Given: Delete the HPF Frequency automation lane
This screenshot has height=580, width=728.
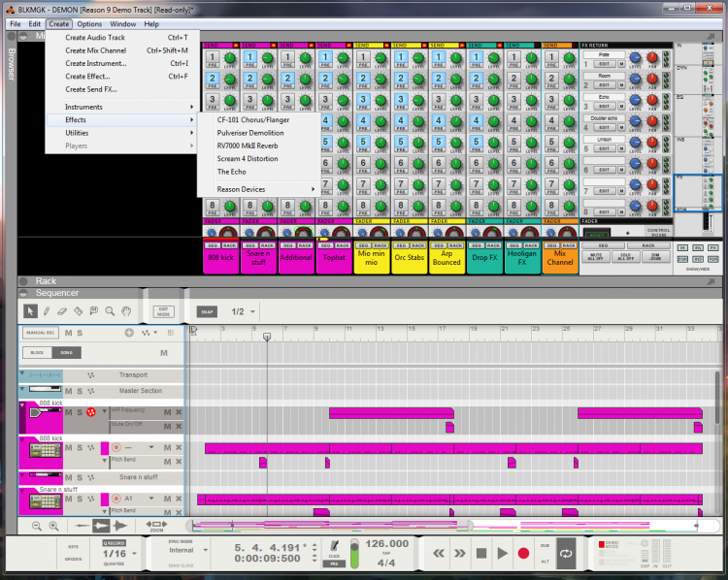Looking at the screenshot, I should click(179, 412).
